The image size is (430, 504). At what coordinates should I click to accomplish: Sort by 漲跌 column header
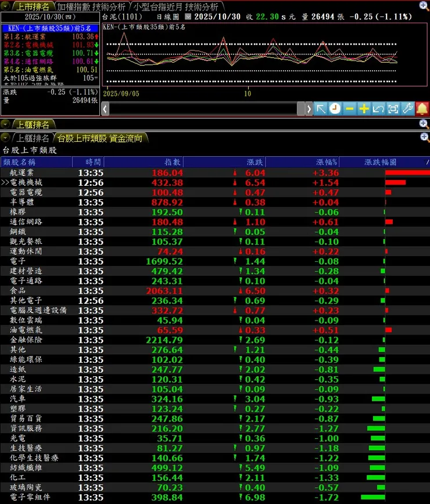click(x=224, y=162)
